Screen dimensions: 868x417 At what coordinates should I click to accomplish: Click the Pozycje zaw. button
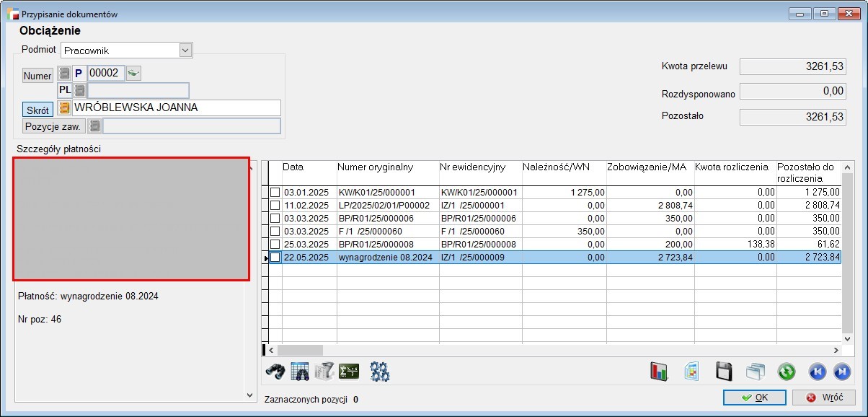pyautogui.click(x=53, y=126)
